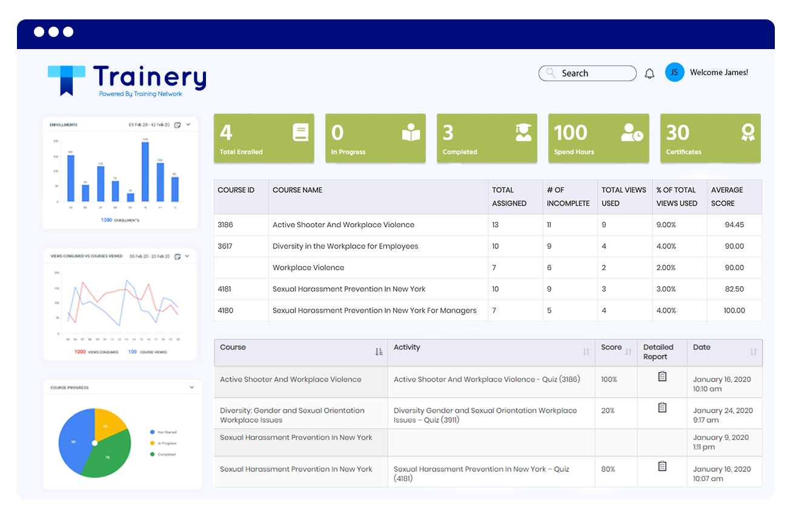Click the user-clock icon on Spend Hours card
This screenshot has width=793, height=532.
(x=632, y=132)
